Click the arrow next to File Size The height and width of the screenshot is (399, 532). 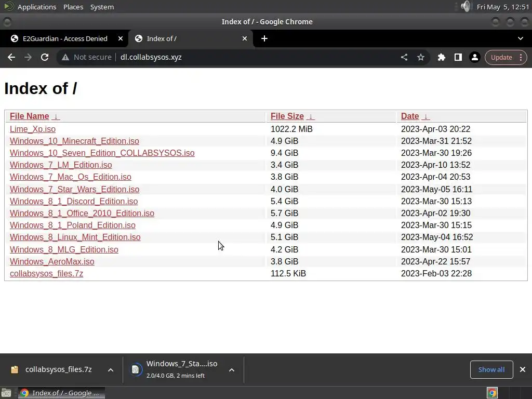(311, 116)
